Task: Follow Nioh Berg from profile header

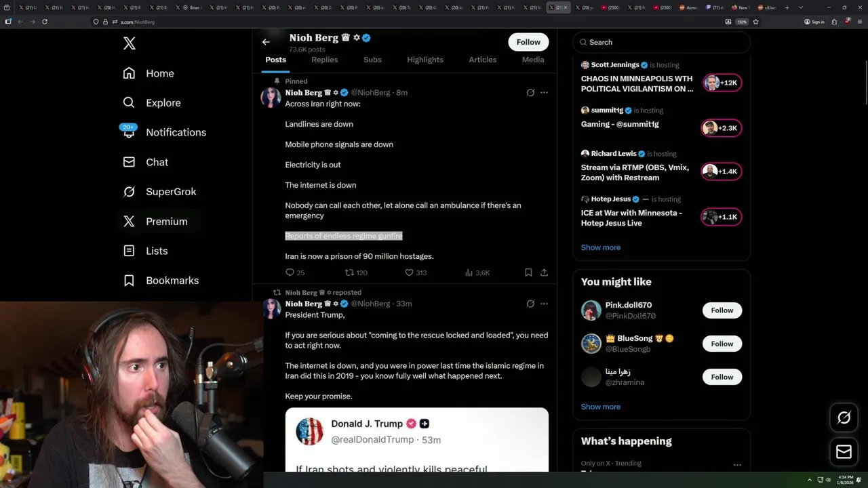Action: [x=528, y=42]
